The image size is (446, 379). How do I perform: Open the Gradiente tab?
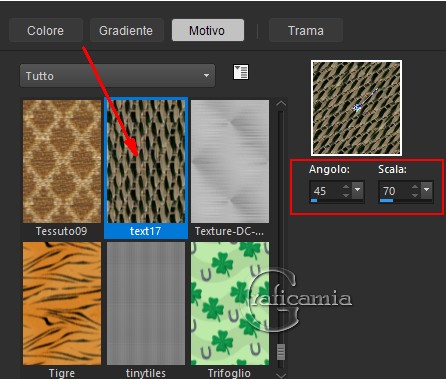(126, 30)
